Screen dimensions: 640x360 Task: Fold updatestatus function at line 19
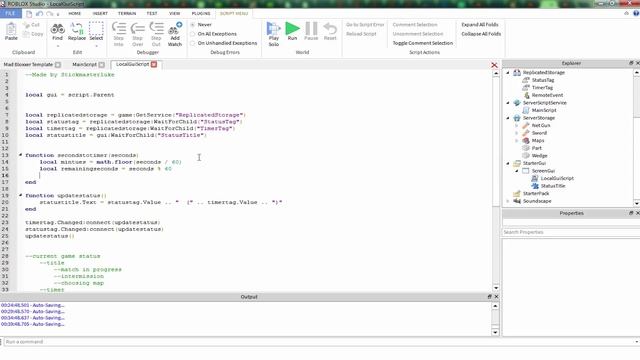pos(20,196)
